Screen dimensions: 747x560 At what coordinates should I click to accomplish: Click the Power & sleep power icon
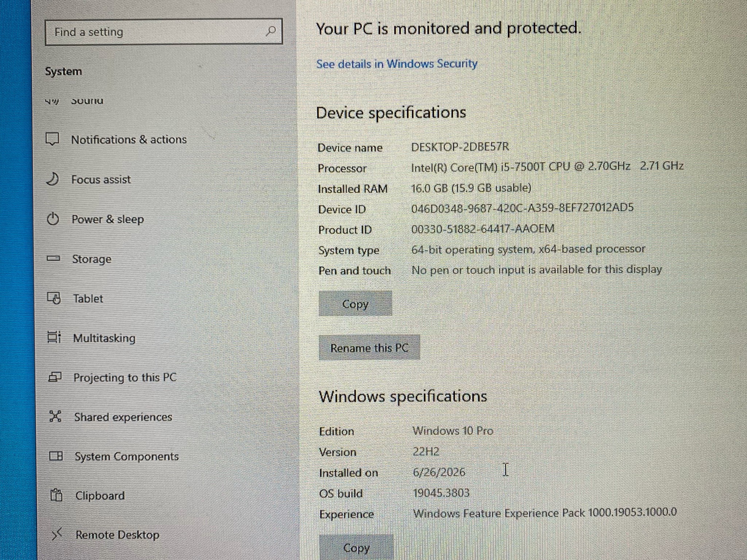coord(53,219)
